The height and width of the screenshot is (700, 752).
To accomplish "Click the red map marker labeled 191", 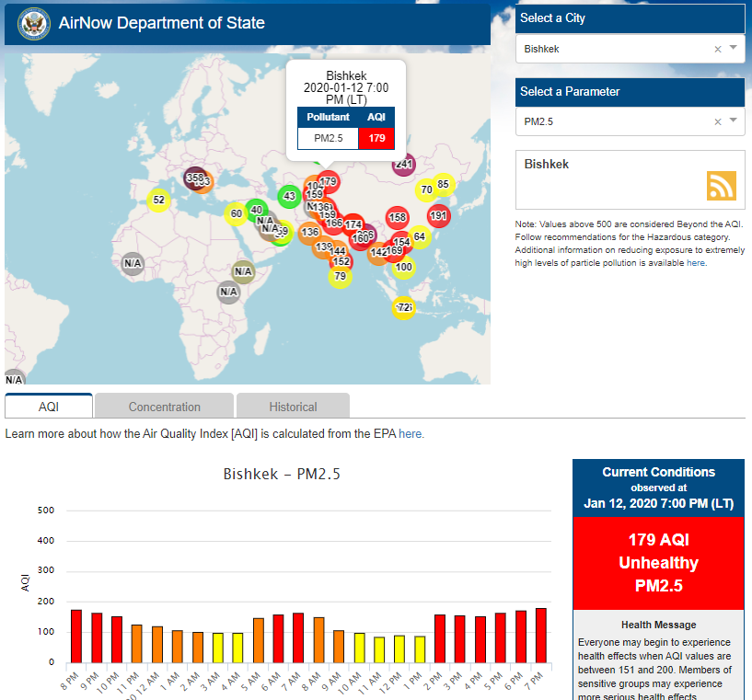I will point(438,216).
